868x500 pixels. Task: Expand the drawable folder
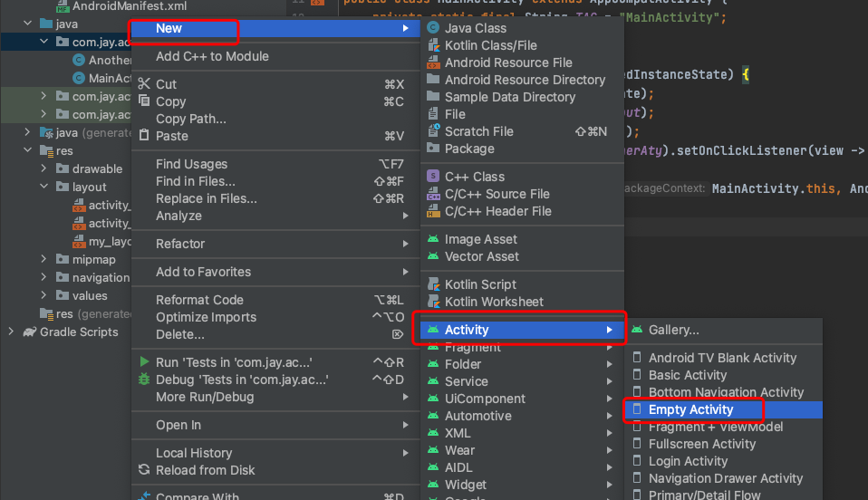pyautogui.click(x=43, y=168)
